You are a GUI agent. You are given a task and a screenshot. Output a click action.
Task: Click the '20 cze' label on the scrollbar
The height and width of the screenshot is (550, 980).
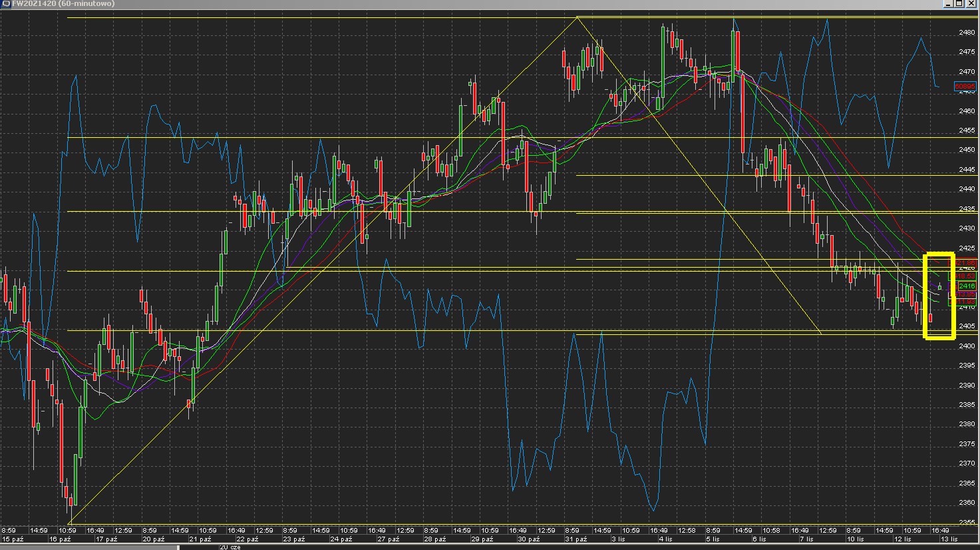(230, 547)
